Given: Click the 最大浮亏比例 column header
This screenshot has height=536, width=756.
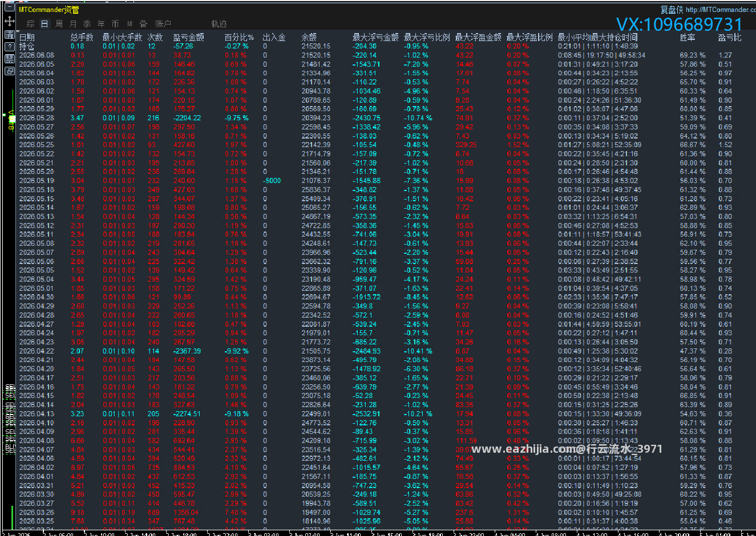Looking at the screenshot, I should coord(427,37).
